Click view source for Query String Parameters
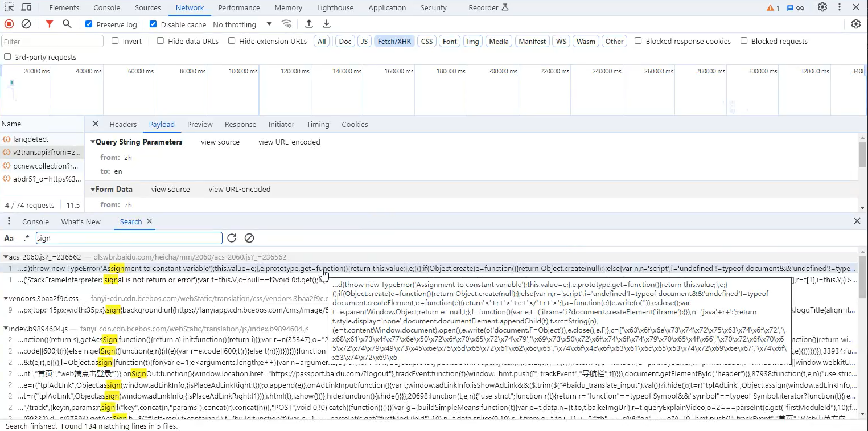 pos(220,142)
